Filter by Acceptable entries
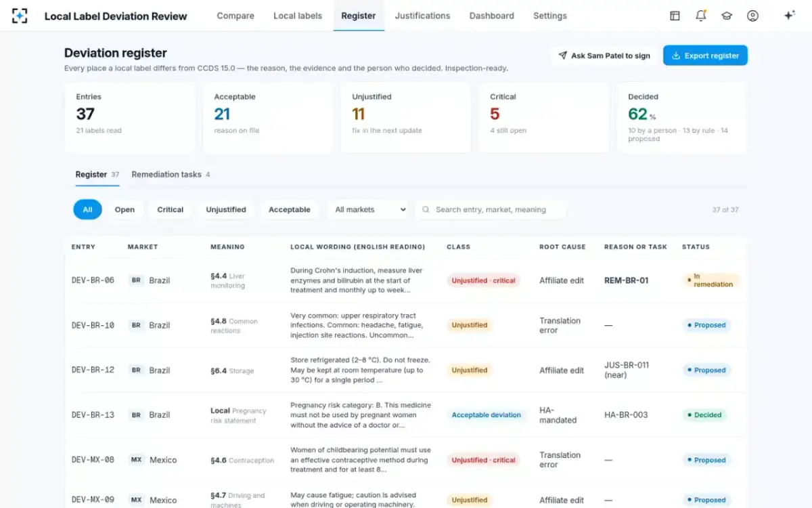The width and height of the screenshot is (812, 508). [x=290, y=210]
